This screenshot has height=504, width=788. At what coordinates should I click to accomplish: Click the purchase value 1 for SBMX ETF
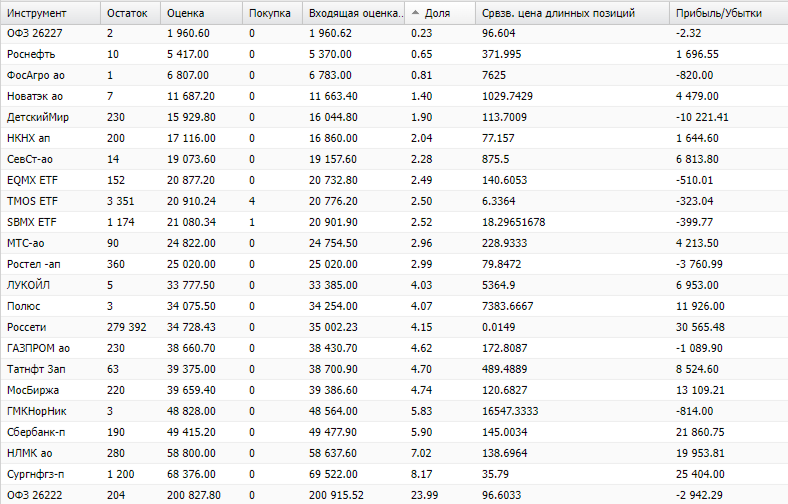pos(252,222)
